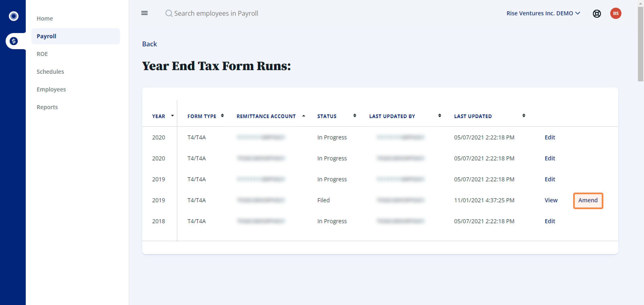Image resolution: width=644 pixels, height=305 pixels.
Task: Sort by Remittance Account arrow
Action: pos(303,116)
